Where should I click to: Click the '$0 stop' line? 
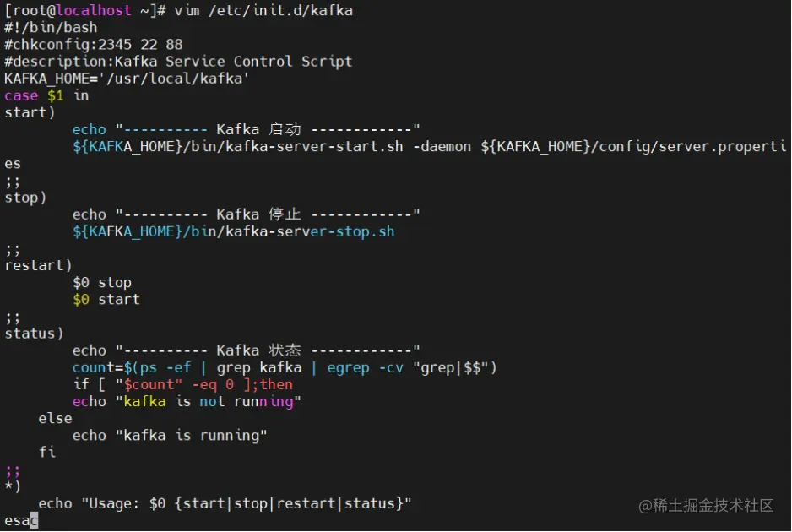pyautogui.click(x=102, y=282)
